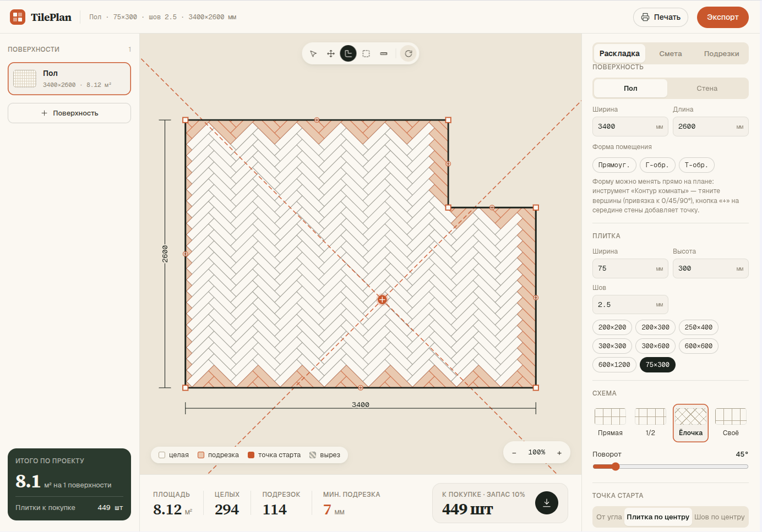Set start point Шов по центру
This screenshot has height=532, width=762.
720,517
